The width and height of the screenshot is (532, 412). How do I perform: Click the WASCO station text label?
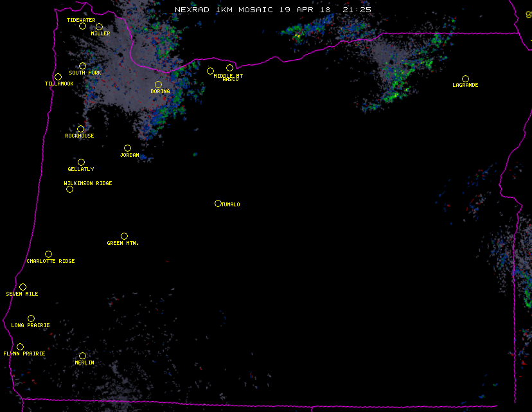click(x=231, y=80)
